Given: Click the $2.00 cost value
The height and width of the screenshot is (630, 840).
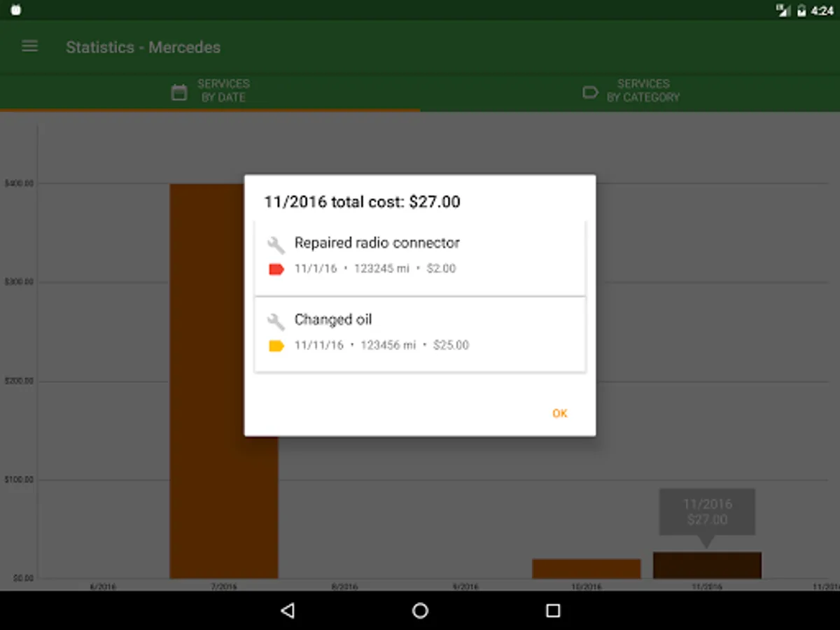Looking at the screenshot, I should coord(441,269).
